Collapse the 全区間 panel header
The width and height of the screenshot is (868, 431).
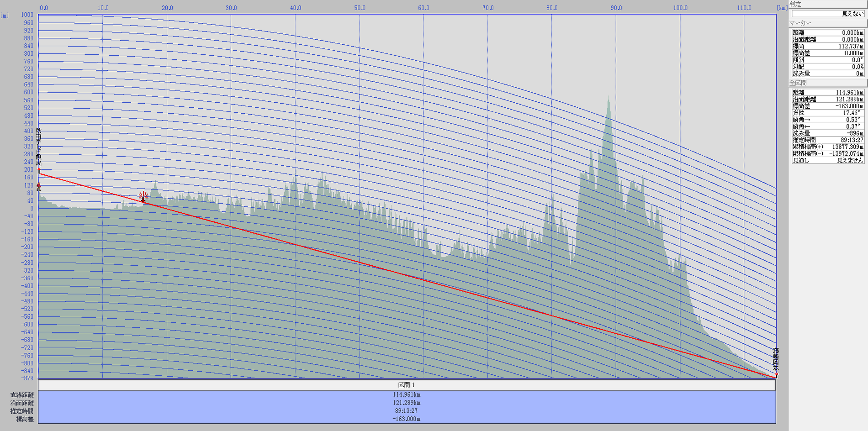tap(827, 83)
